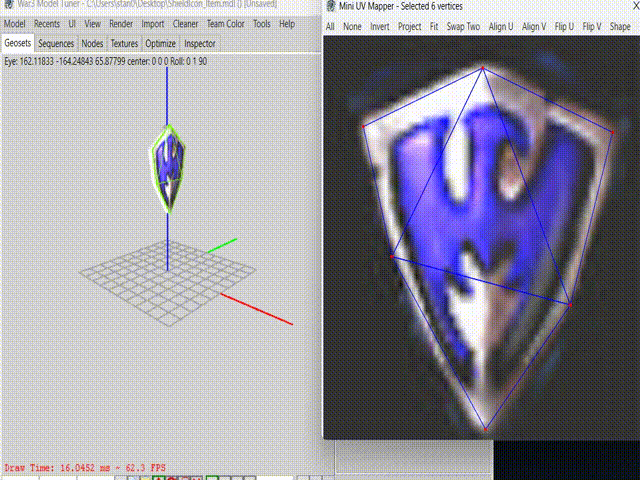Open the View menu
640x480 pixels.
[x=92, y=24]
